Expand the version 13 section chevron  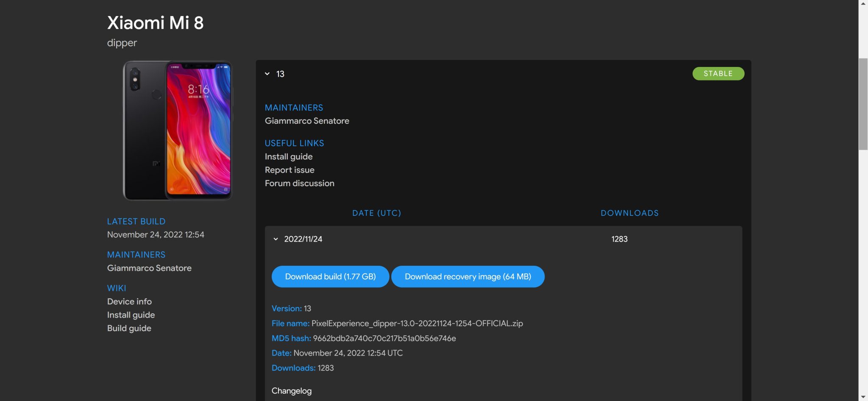pos(267,74)
